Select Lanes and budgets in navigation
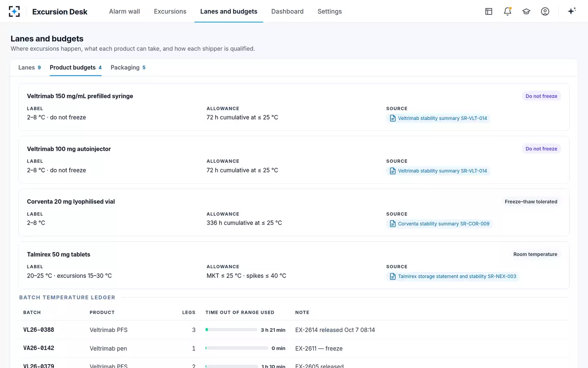Image resolution: width=588 pixels, height=368 pixels. [229, 11]
